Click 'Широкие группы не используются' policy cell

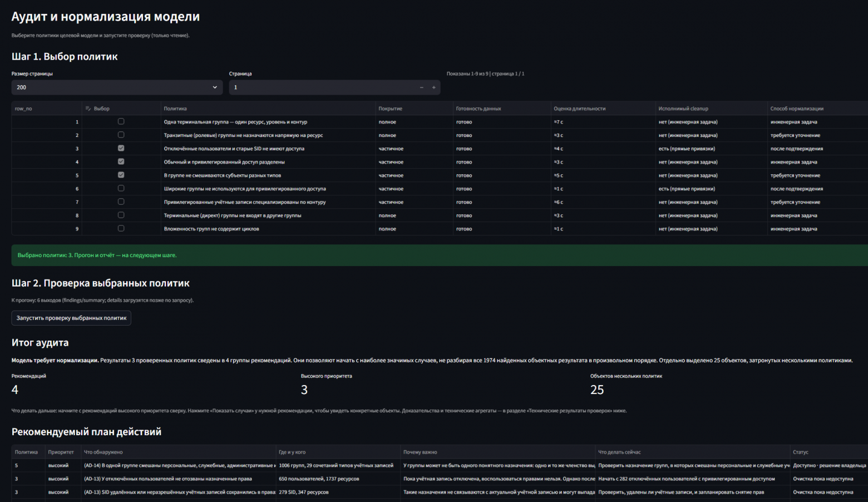click(x=268, y=189)
